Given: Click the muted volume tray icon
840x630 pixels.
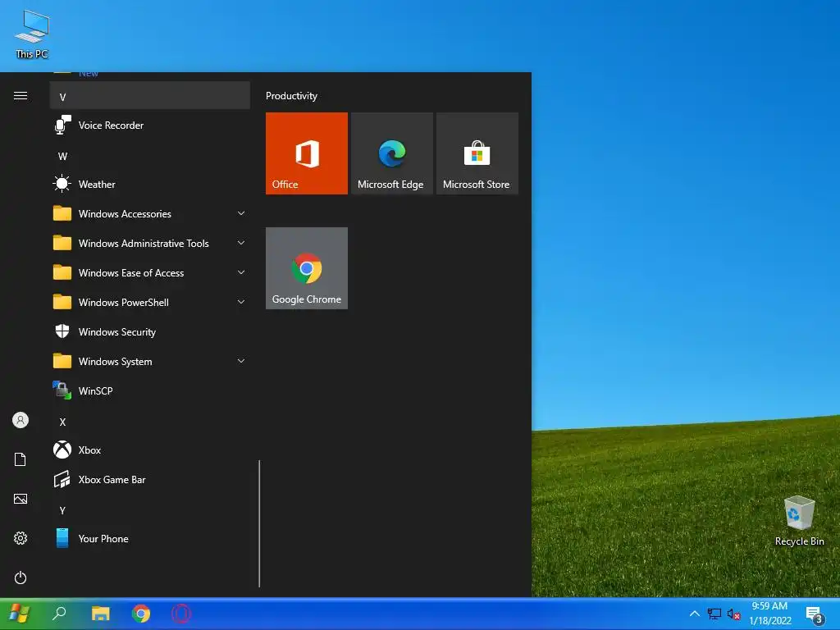Looking at the screenshot, I should click(x=733, y=614).
